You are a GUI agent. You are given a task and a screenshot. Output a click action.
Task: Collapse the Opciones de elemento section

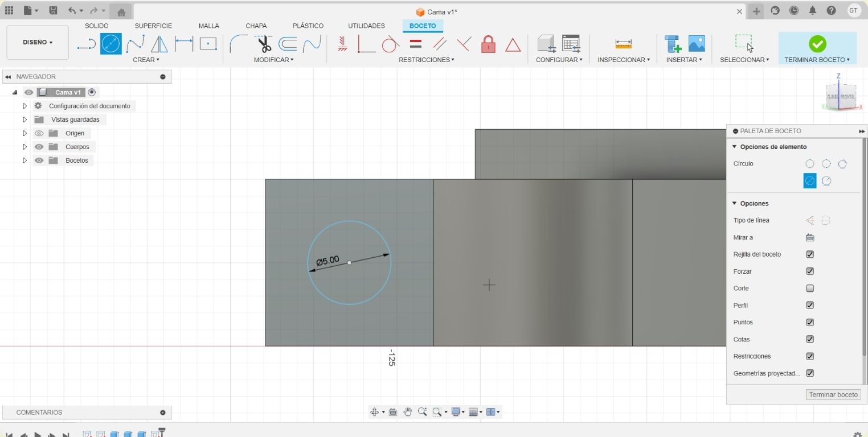[x=735, y=147]
